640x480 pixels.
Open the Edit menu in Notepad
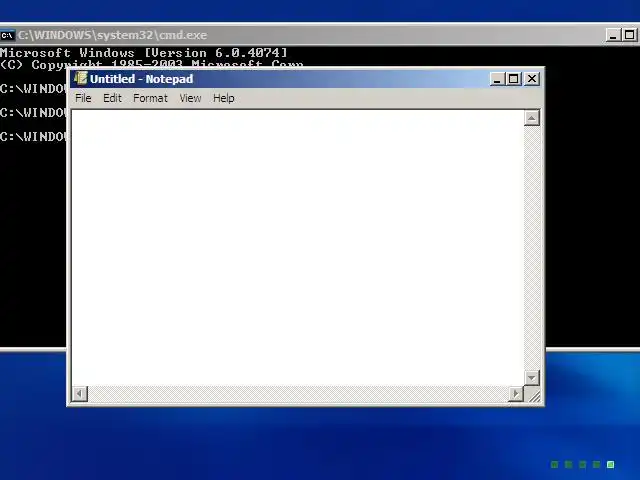click(x=112, y=98)
